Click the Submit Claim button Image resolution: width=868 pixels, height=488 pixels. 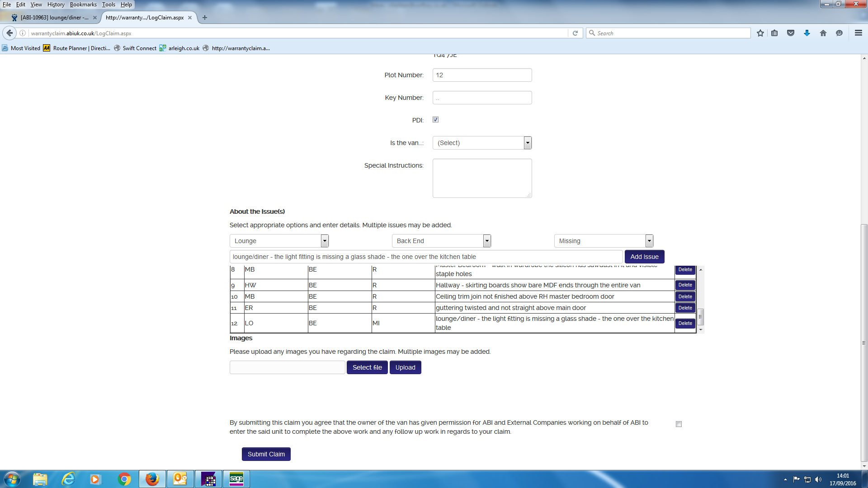click(266, 454)
